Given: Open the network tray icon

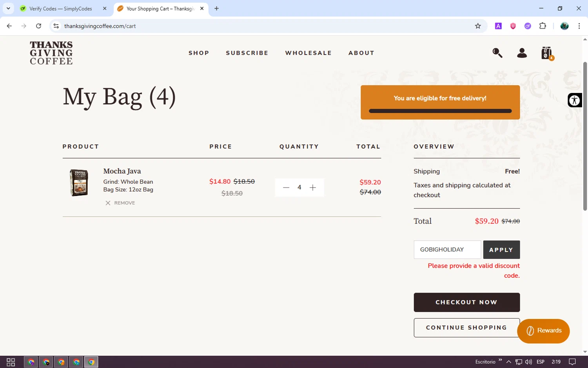Looking at the screenshot, I should coord(519,362).
